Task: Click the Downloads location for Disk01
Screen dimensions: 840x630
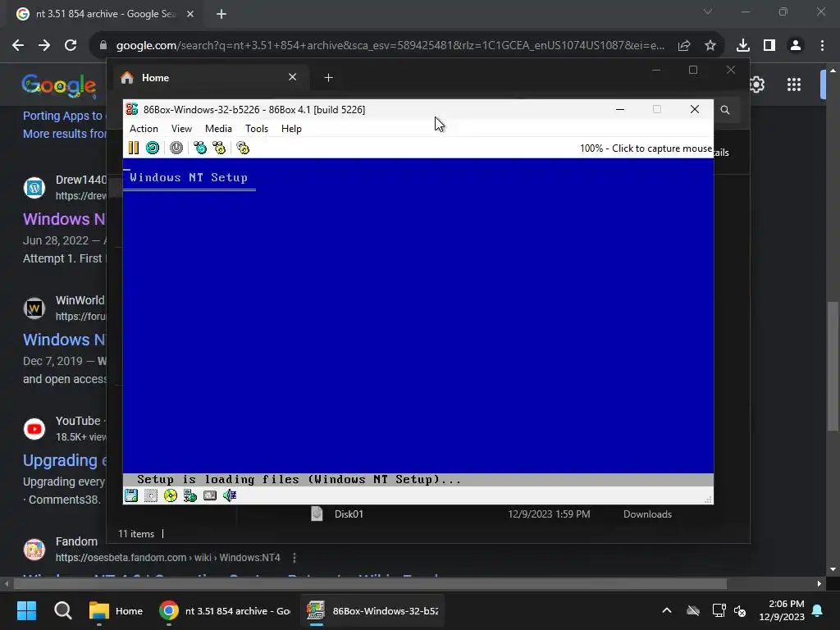Action: coord(647,514)
